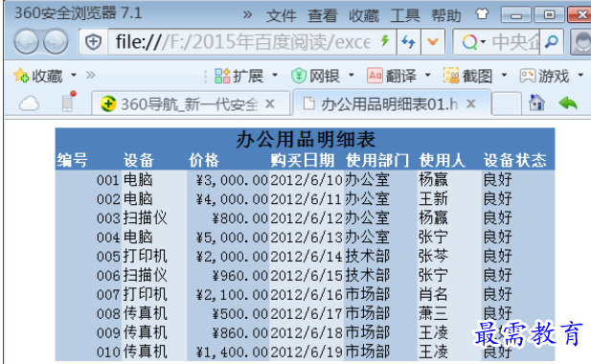The height and width of the screenshot is (364, 591).
Task: Click the browser forward arrow button
Action: click(56, 42)
